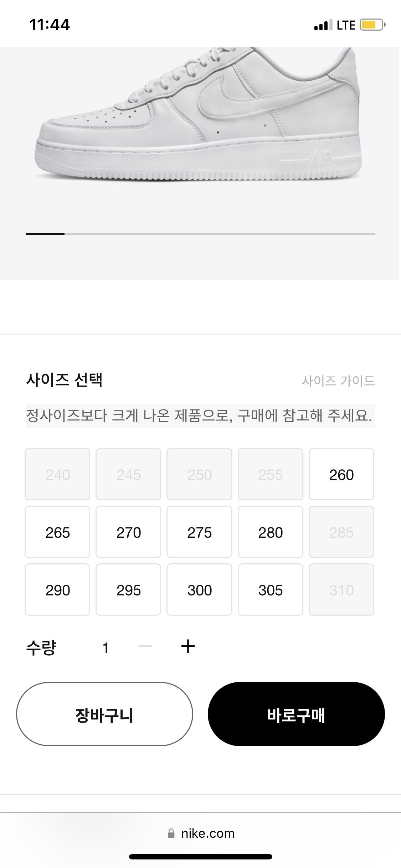Pick size 275 from size grid

(x=199, y=532)
